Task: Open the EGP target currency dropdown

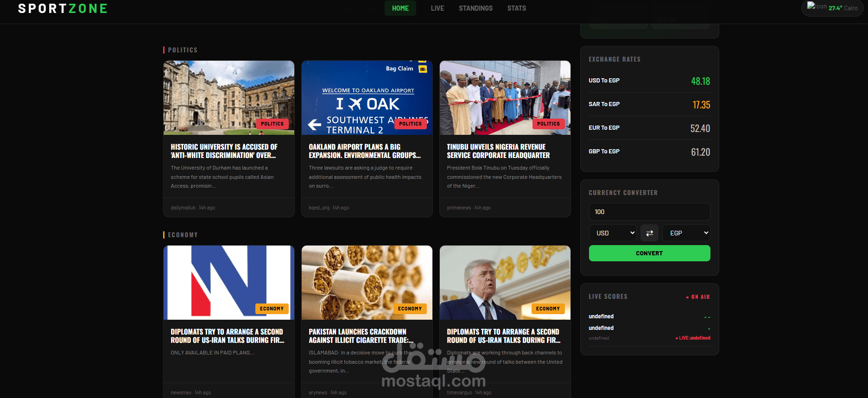Action: coord(686,233)
